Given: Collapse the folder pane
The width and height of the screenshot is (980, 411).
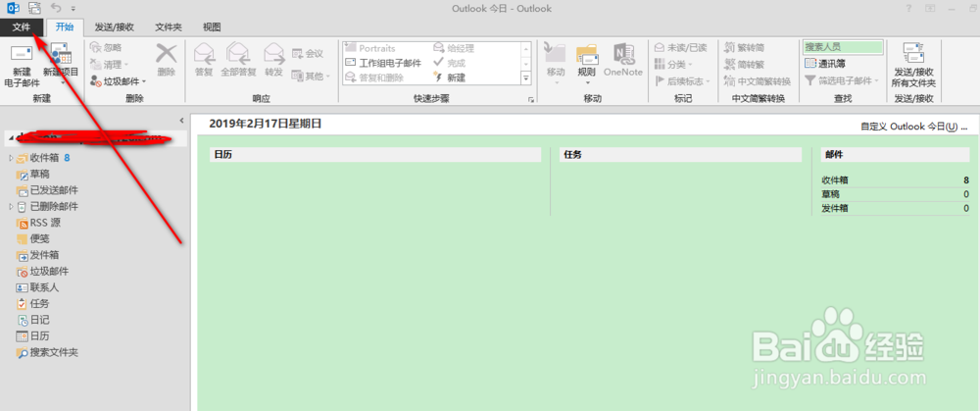Looking at the screenshot, I should tap(181, 120).
